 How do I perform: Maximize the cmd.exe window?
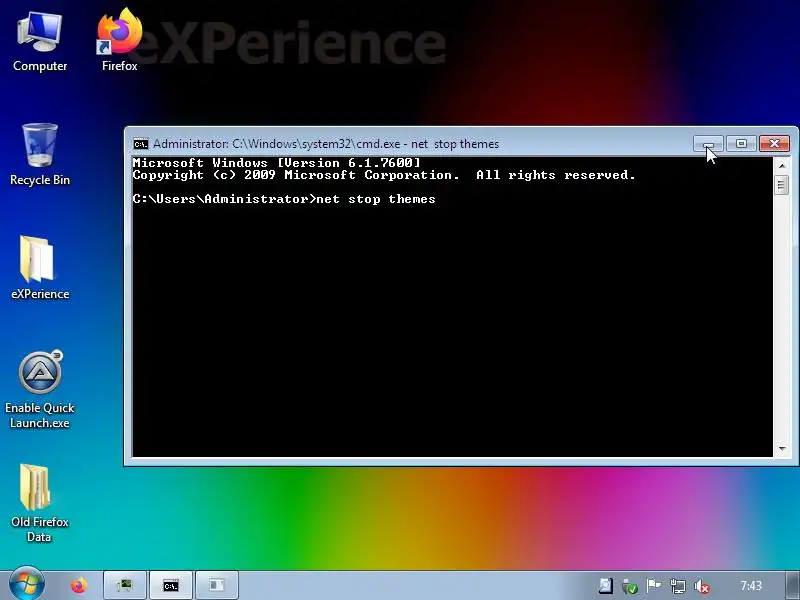(741, 144)
